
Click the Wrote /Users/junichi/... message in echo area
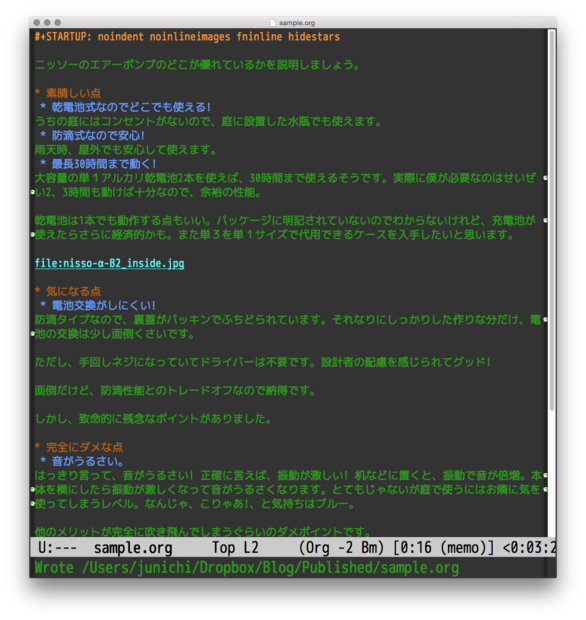click(x=247, y=568)
